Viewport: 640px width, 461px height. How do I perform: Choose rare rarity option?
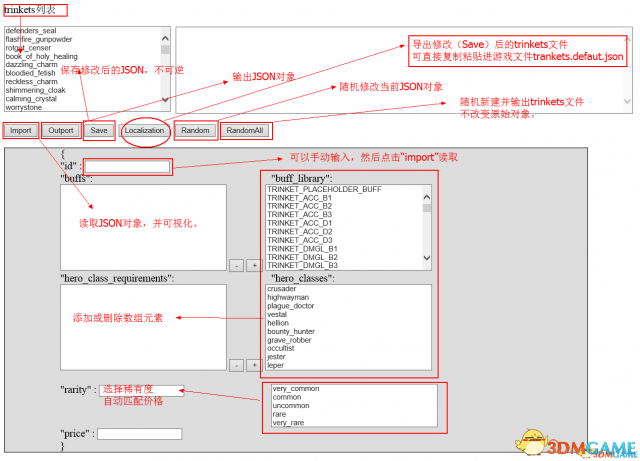point(279,414)
